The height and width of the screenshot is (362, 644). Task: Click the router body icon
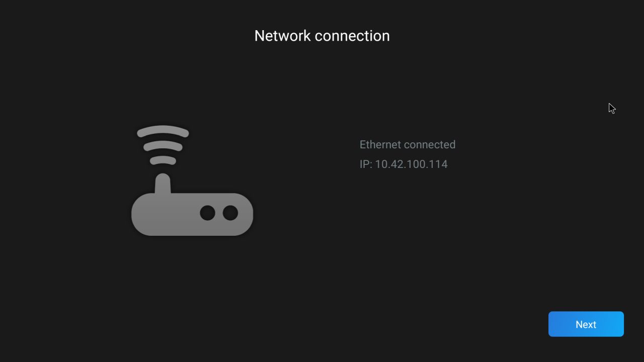[192, 214]
